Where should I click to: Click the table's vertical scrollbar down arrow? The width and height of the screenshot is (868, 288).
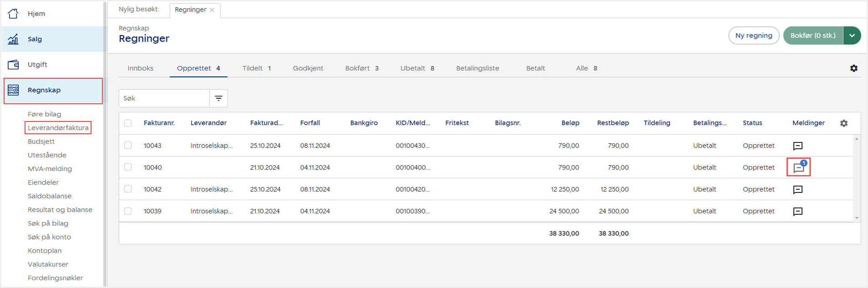857,218
